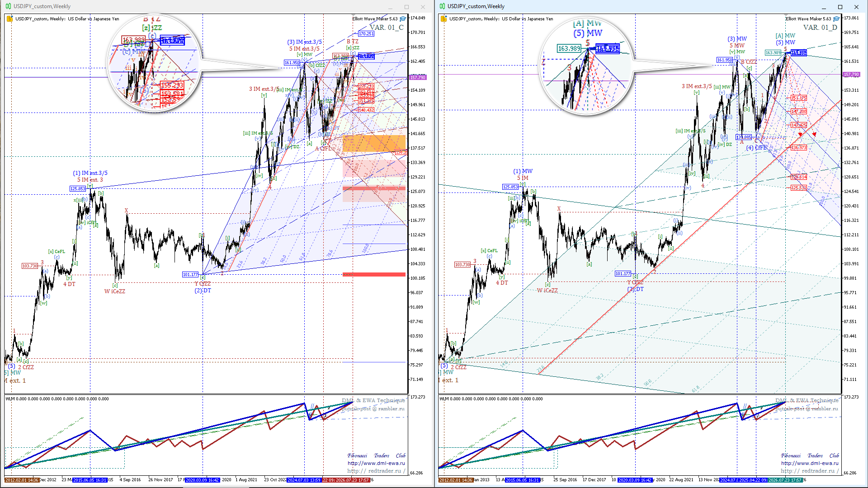The image size is (868, 488).
Task: Click the right window's title bar chart icon
Action: [x=442, y=6]
